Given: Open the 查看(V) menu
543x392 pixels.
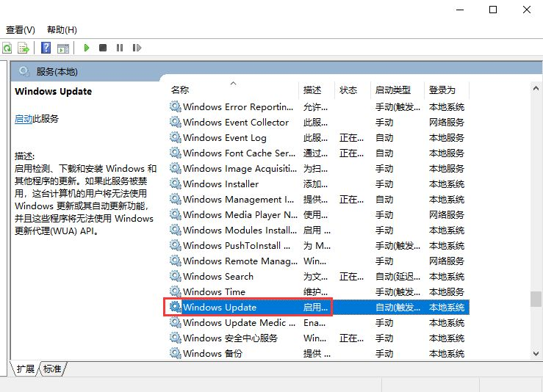Looking at the screenshot, I should (x=21, y=30).
